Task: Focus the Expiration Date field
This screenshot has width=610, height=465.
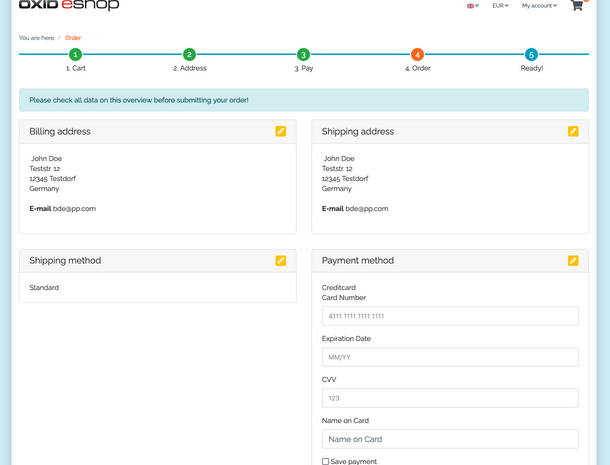Action: pos(450,357)
